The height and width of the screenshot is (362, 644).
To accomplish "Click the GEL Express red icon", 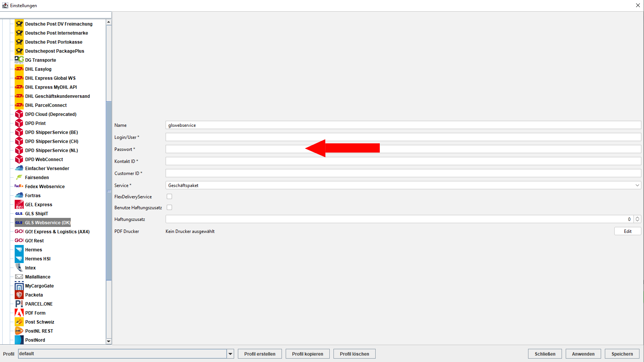I will click(19, 204).
